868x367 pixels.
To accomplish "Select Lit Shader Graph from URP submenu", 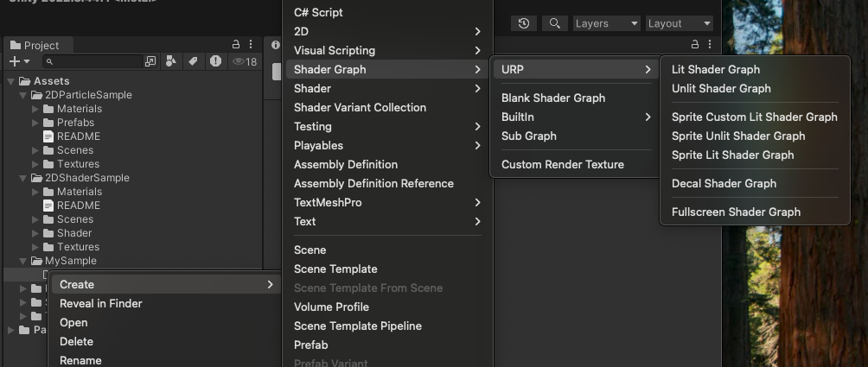I will pyautogui.click(x=716, y=69).
